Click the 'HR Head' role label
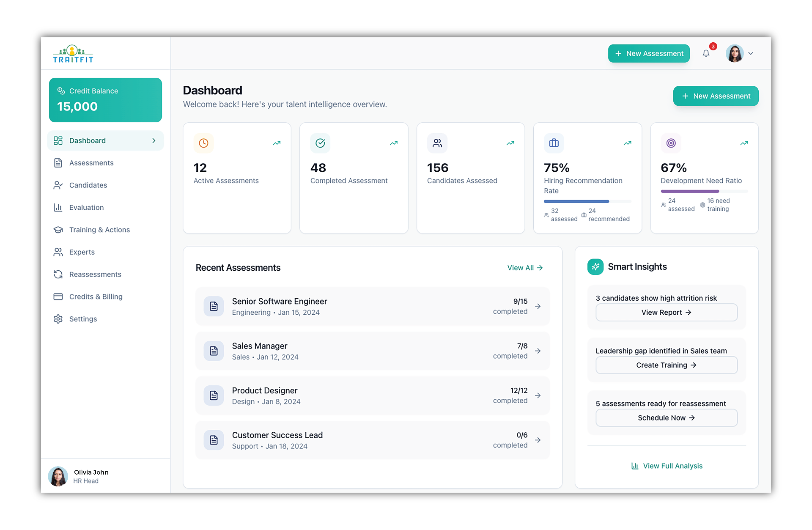This screenshot has height=530, width=812. pyautogui.click(x=86, y=481)
